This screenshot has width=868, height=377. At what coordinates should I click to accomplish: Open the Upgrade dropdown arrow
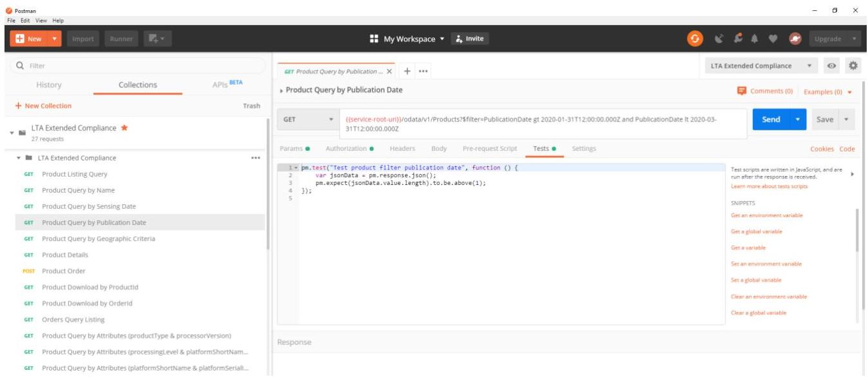(x=854, y=39)
